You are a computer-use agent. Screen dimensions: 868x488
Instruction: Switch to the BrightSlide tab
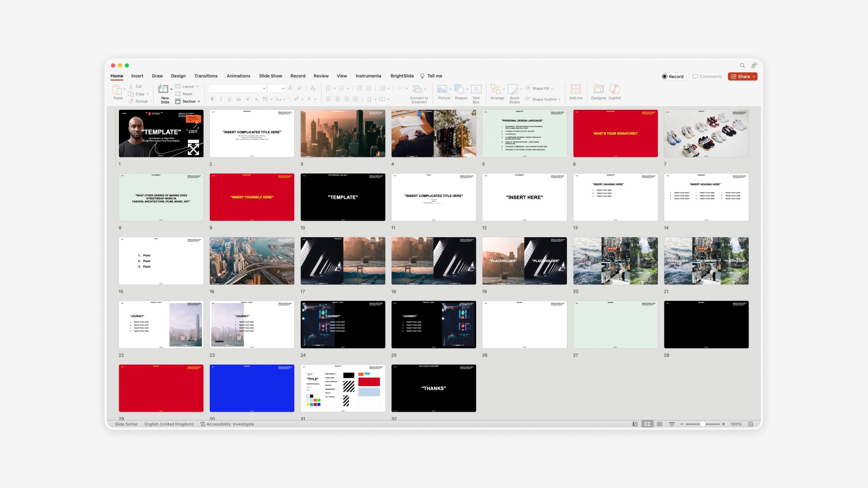(x=402, y=76)
